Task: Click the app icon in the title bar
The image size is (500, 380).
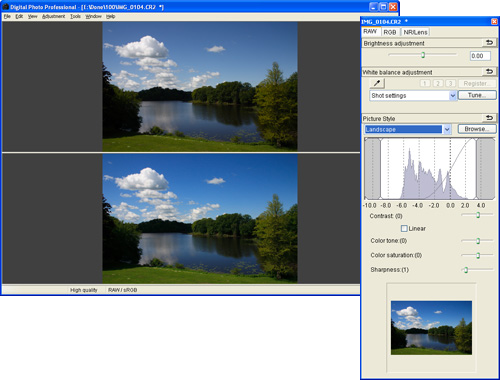Action: click(x=5, y=7)
